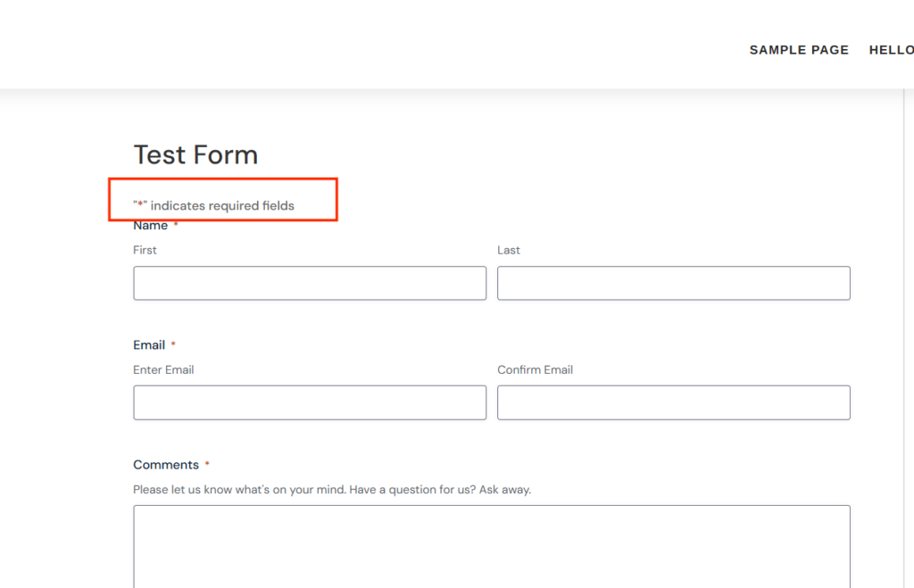Click inside the Comments text area

pyautogui.click(x=491, y=544)
